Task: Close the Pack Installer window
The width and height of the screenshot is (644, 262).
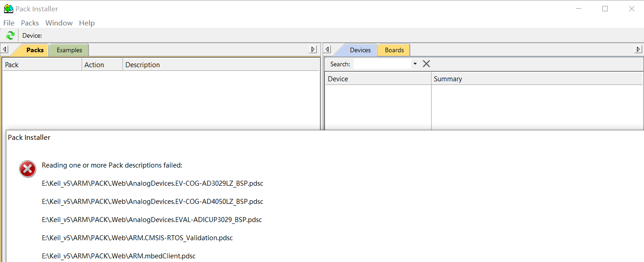Action: [631, 9]
